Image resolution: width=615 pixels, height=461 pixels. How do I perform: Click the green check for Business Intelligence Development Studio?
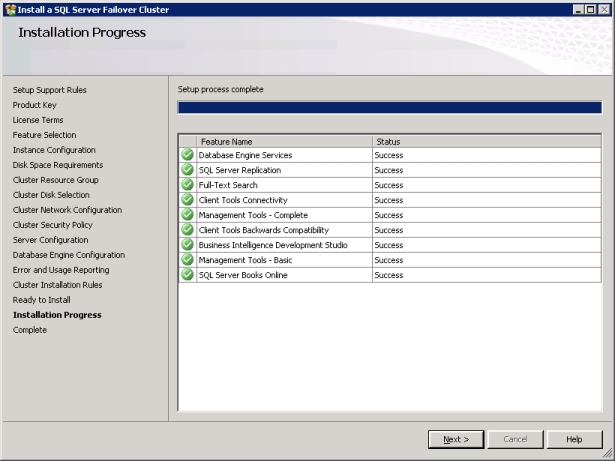(187, 244)
